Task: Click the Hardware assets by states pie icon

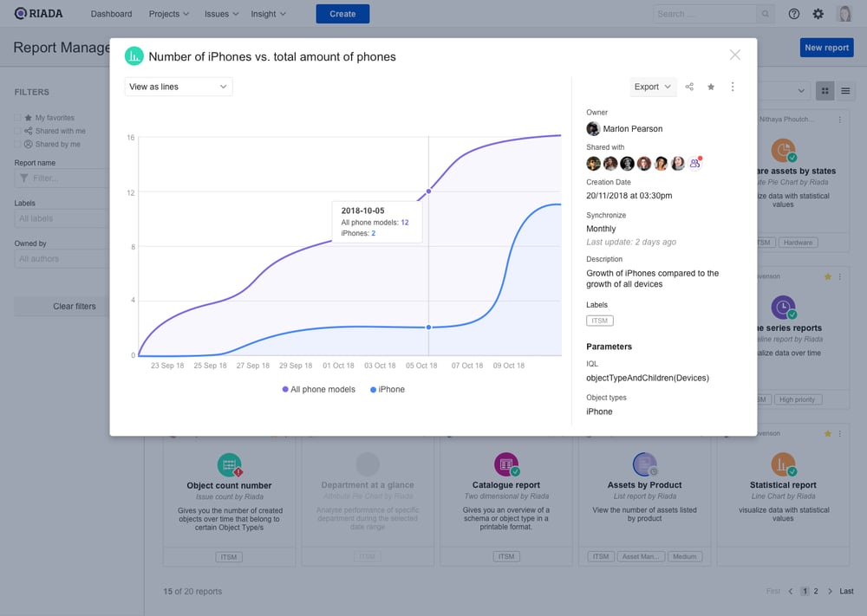Action: (x=784, y=151)
